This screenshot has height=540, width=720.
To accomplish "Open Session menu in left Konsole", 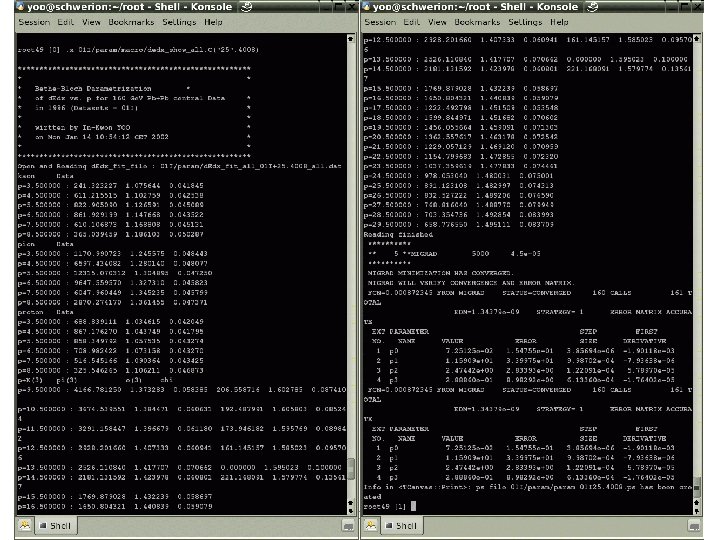I will (x=34, y=22).
